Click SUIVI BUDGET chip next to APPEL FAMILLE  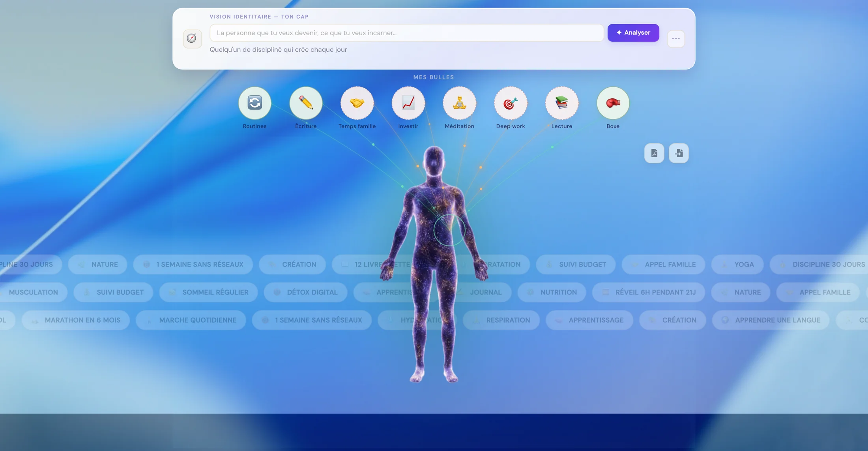(x=576, y=265)
